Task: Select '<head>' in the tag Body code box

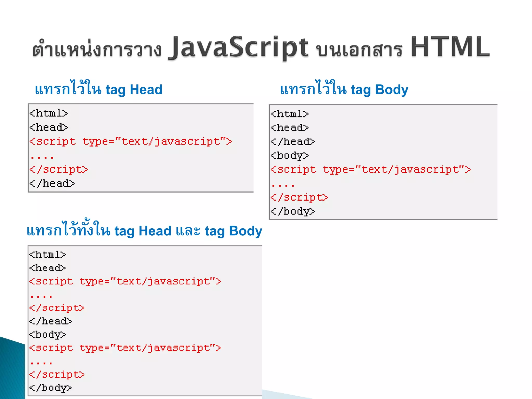Action: [x=289, y=128]
